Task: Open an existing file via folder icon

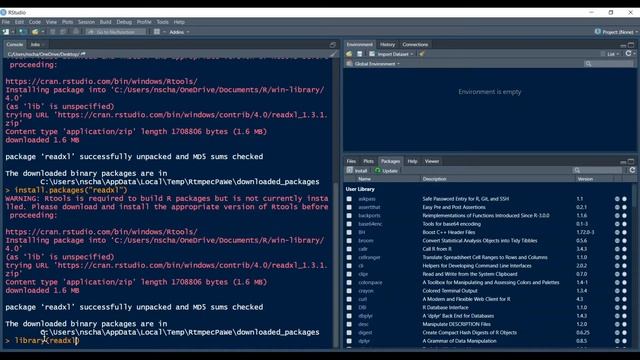Action: pos(35,32)
